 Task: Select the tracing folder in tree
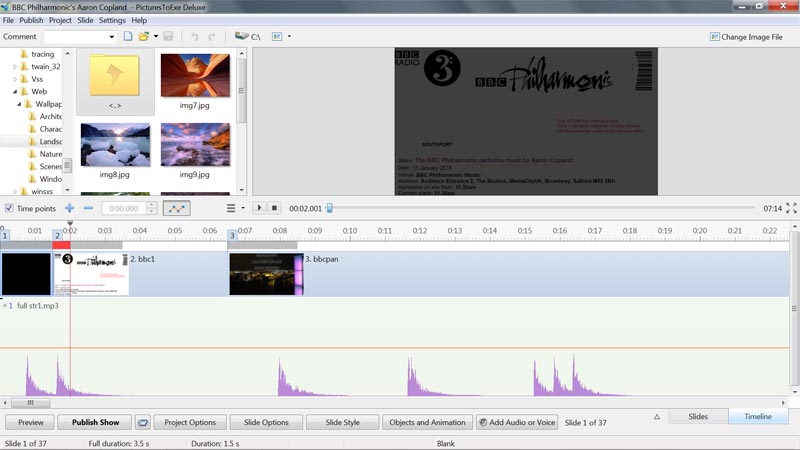(x=37, y=54)
